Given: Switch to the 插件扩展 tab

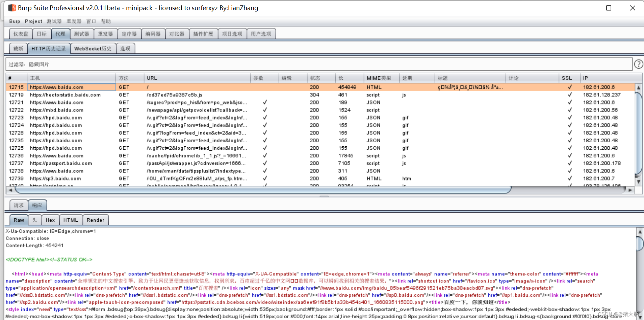Looking at the screenshot, I should click(203, 34).
